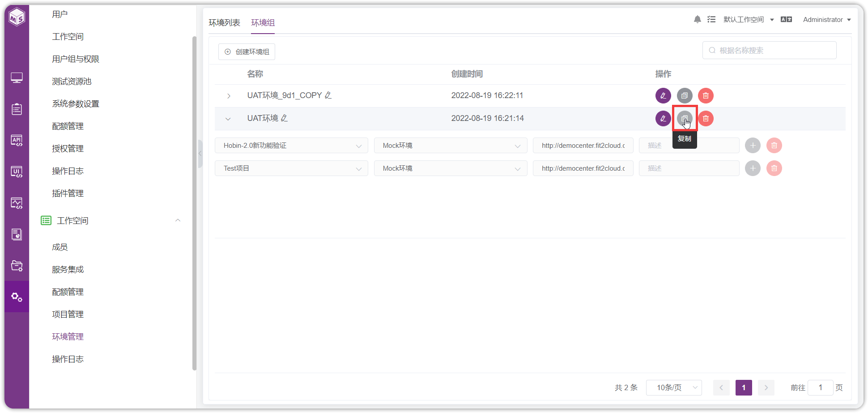
Task: Collapse the UAT环境 row
Action: tap(228, 119)
